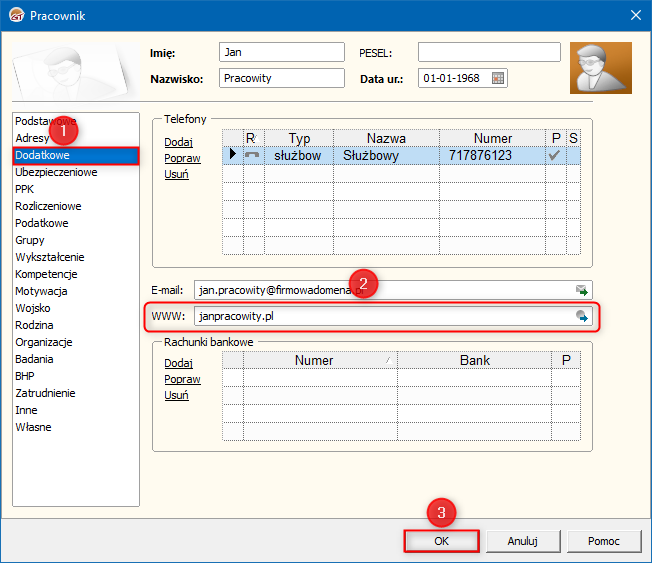Click Dodaj link under Telefony
Screen dimensions: 652x563
click(178, 142)
